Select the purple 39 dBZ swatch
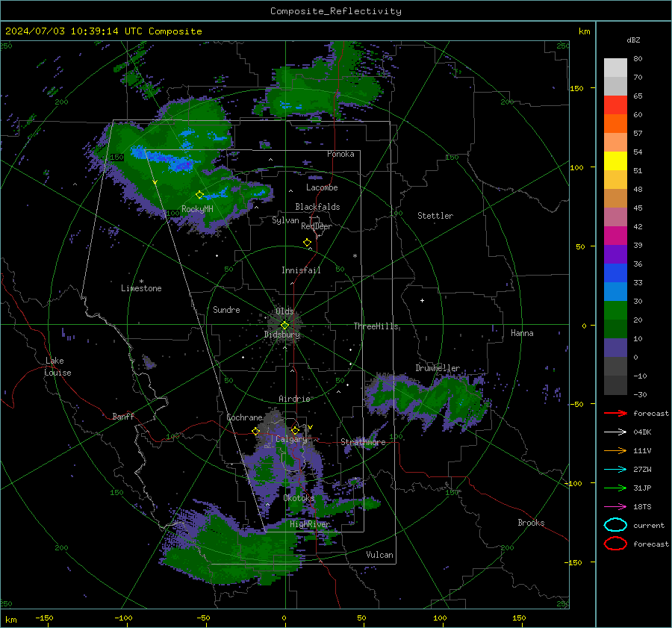 (x=615, y=254)
